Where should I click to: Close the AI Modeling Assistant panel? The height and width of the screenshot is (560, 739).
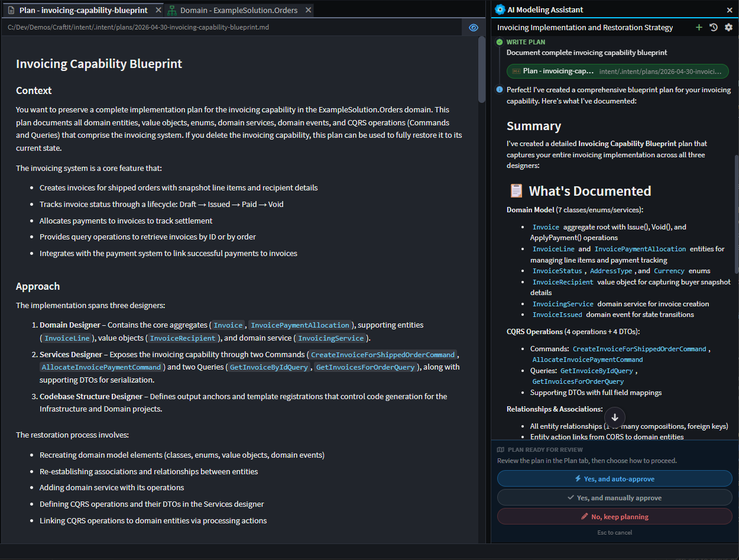(730, 10)
